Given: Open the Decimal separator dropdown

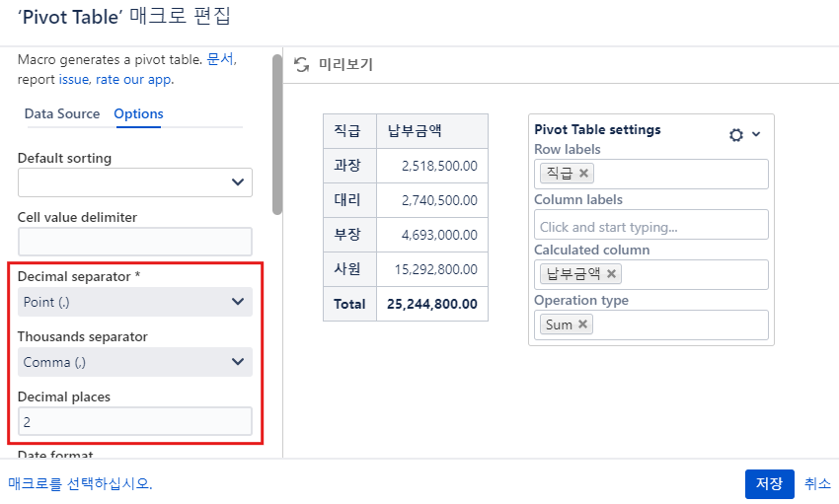Looking at the screenshot, I should pyautogui.click(x=135, y=302).
